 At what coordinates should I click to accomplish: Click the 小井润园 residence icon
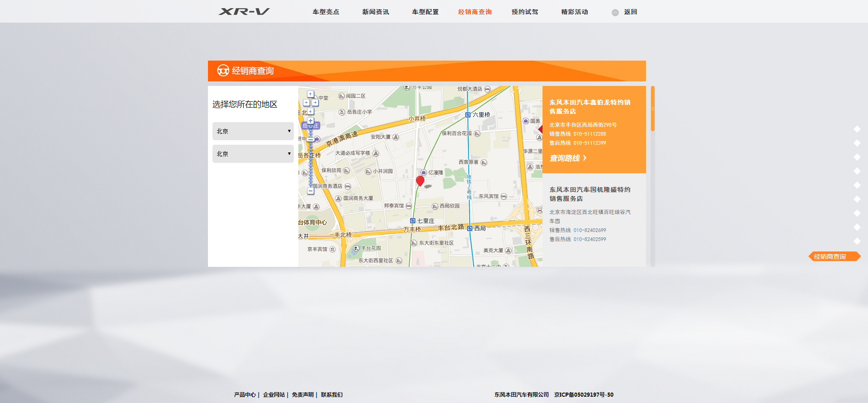coord(368,171)
